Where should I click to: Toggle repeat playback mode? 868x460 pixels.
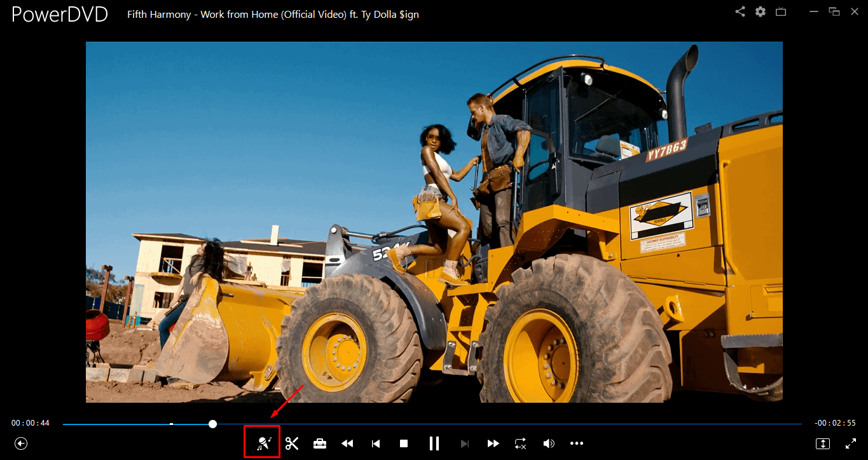point(520,443)
